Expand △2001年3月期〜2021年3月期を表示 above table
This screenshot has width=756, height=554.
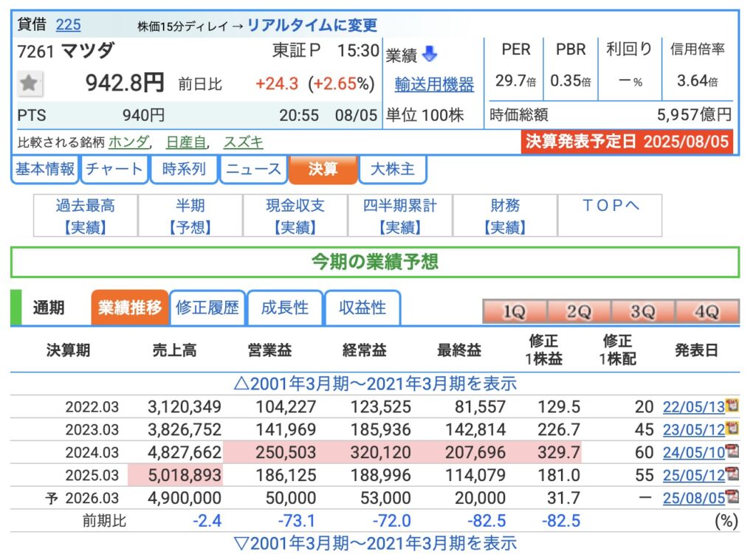click(375, 384)
